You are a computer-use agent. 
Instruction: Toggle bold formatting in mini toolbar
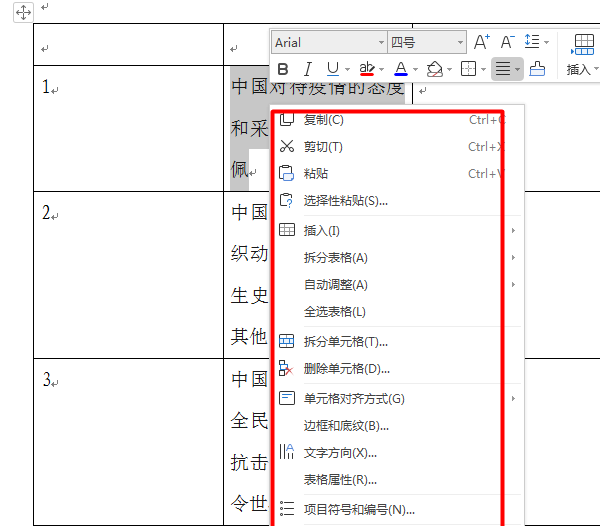283,69
